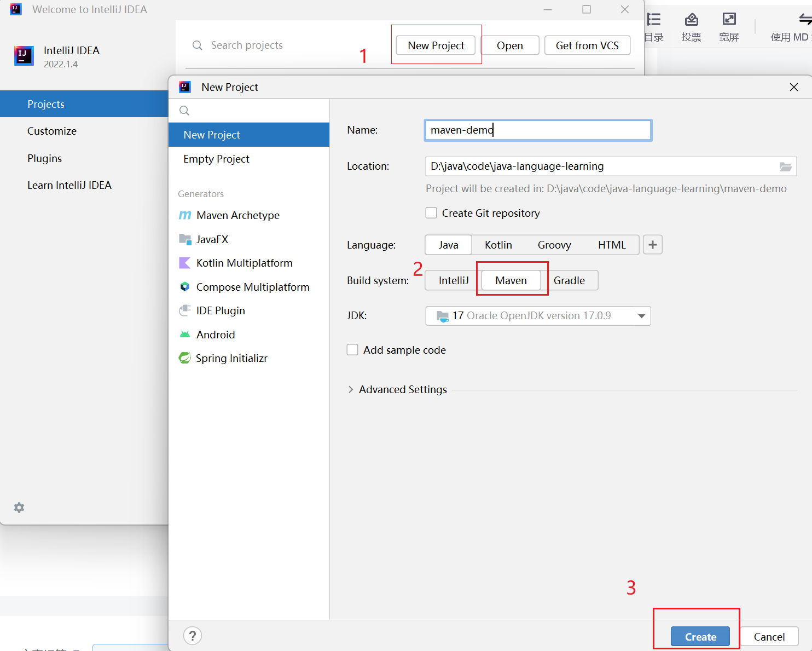The image size is (812, 651).
Task: Open the JDK version dropdown
Action: tap(538, 316)
